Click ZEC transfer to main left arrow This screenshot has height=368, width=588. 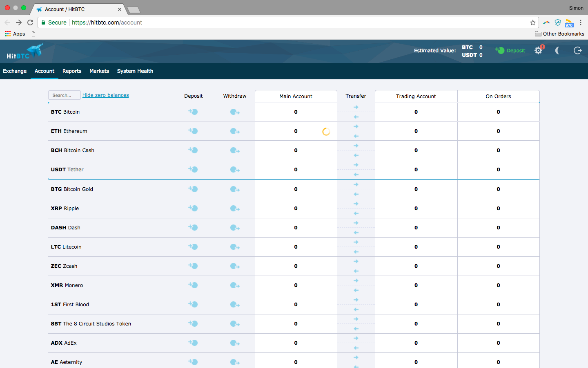(356, 271)
